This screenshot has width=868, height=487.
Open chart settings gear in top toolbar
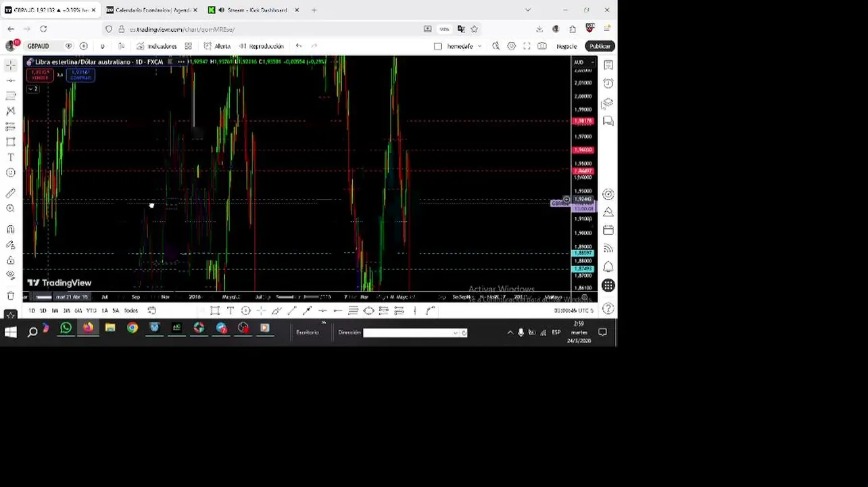click(511, 46)
